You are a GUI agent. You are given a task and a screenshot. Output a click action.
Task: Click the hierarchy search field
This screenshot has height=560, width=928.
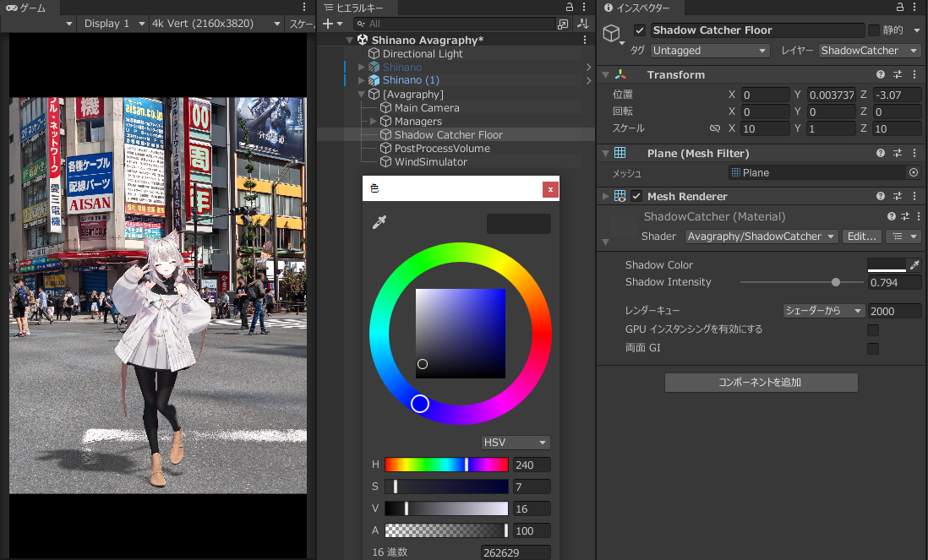[454, 24]
